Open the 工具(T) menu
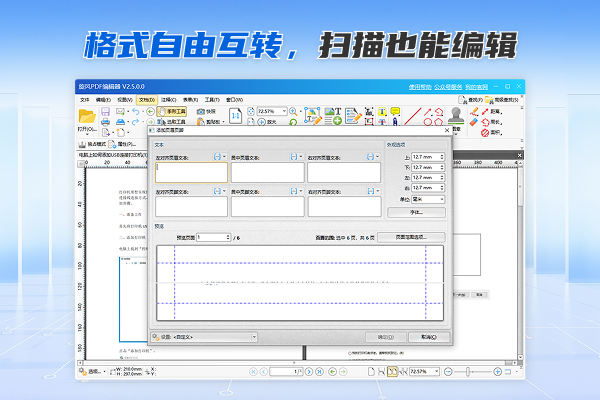 coord(212,100)
